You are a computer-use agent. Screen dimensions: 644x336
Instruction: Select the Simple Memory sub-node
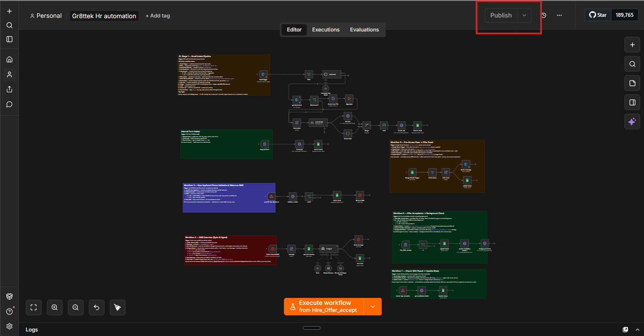(328, 268)
